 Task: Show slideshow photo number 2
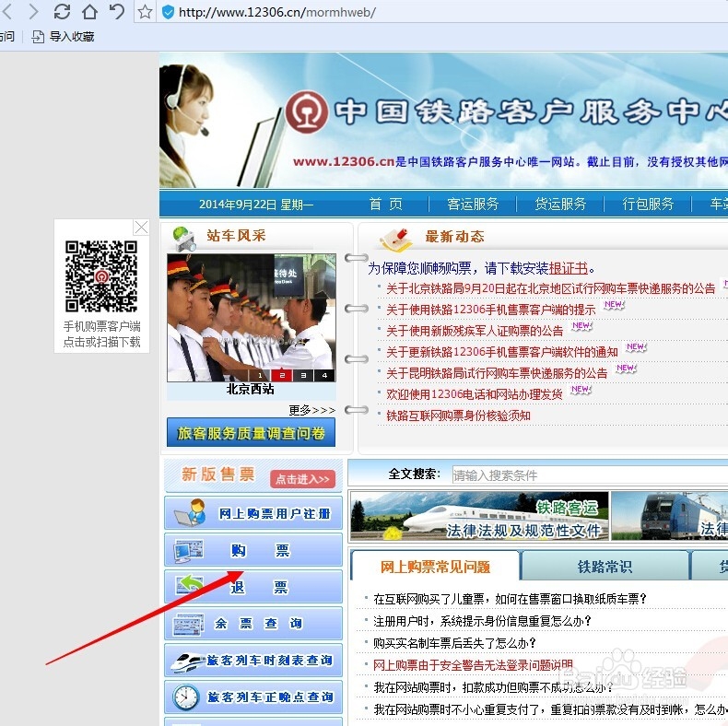(281, 375)
